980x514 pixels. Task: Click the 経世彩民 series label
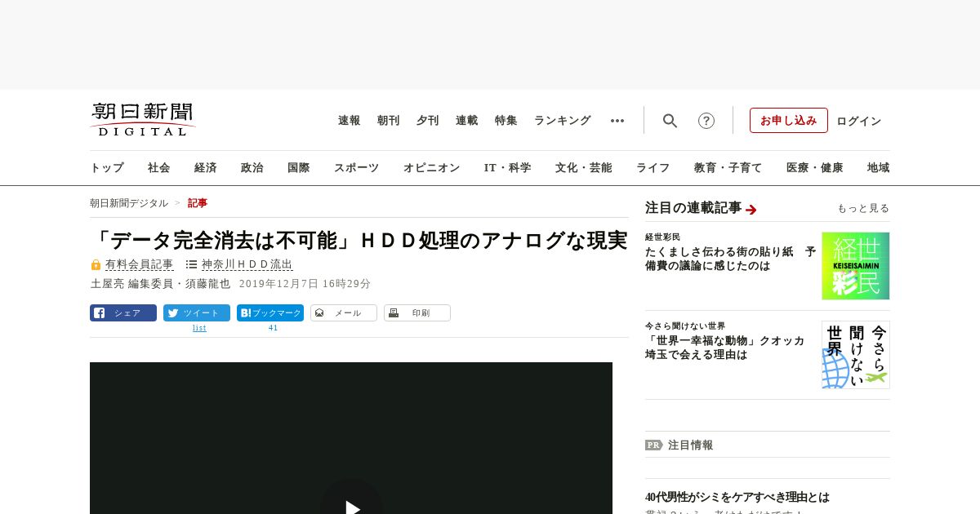pos(662,237)
